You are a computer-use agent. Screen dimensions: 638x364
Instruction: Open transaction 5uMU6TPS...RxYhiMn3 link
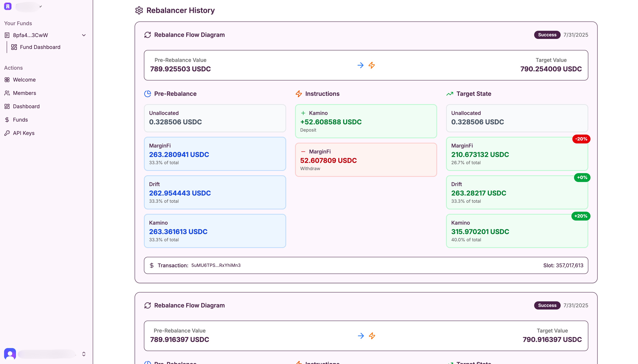click(216, 265)
